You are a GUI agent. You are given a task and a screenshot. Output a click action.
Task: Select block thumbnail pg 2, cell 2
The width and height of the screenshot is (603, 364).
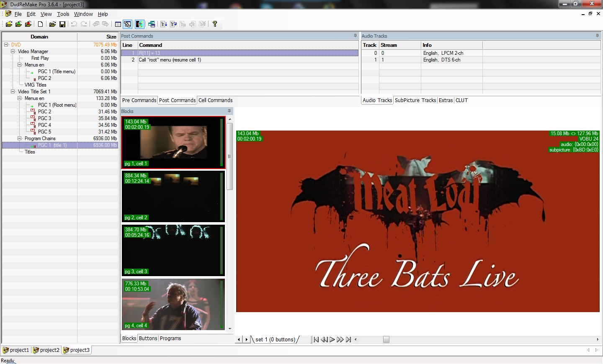[x=173, y=196]
